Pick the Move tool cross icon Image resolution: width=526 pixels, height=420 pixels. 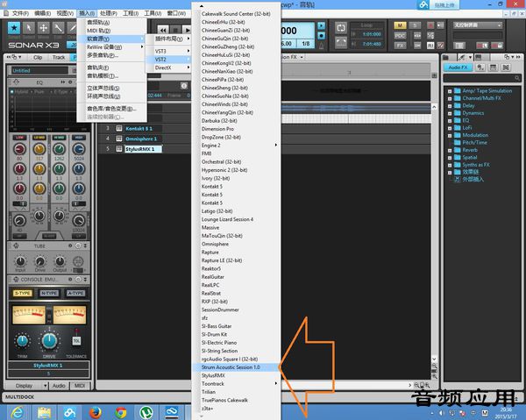[44, 28]
